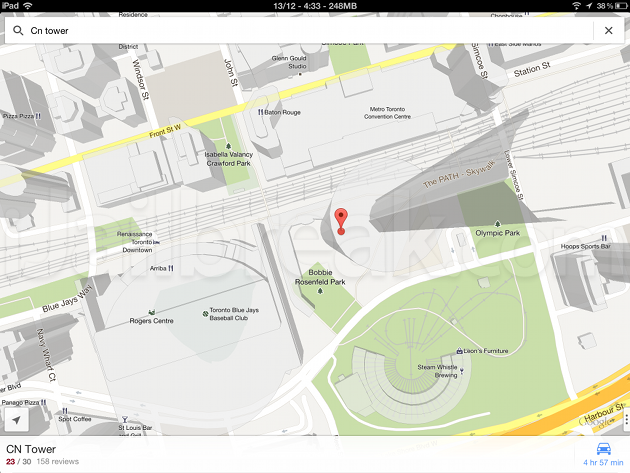Tap Metro Toronto Convention Centre label

point(387,113)
